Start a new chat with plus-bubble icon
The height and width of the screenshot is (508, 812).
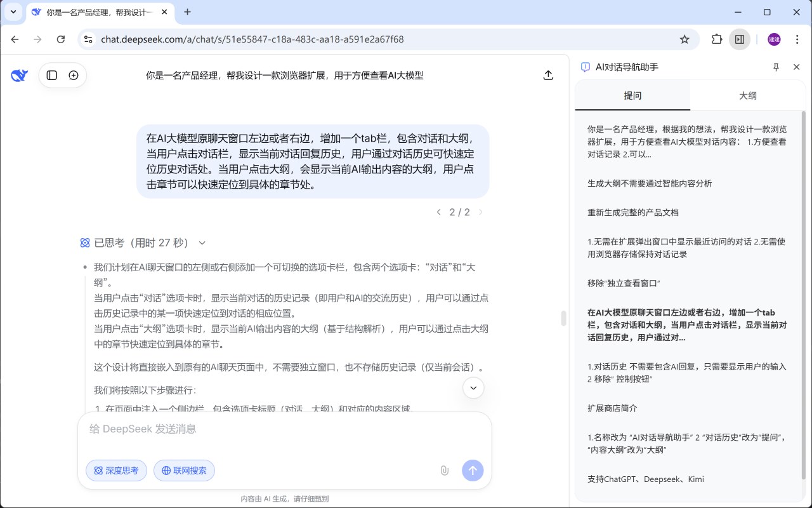(x=74, y=76)
